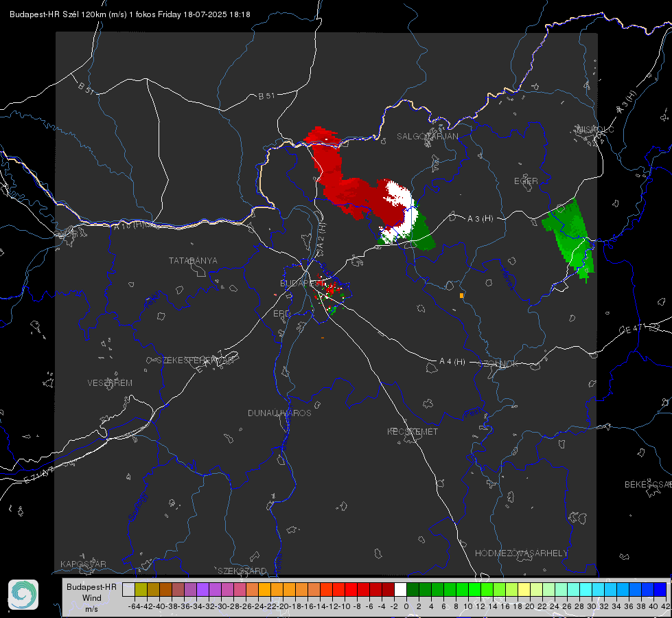Click the 'B 51' label at top center
This screenshot has height=618, width=672.
point(266,95)
